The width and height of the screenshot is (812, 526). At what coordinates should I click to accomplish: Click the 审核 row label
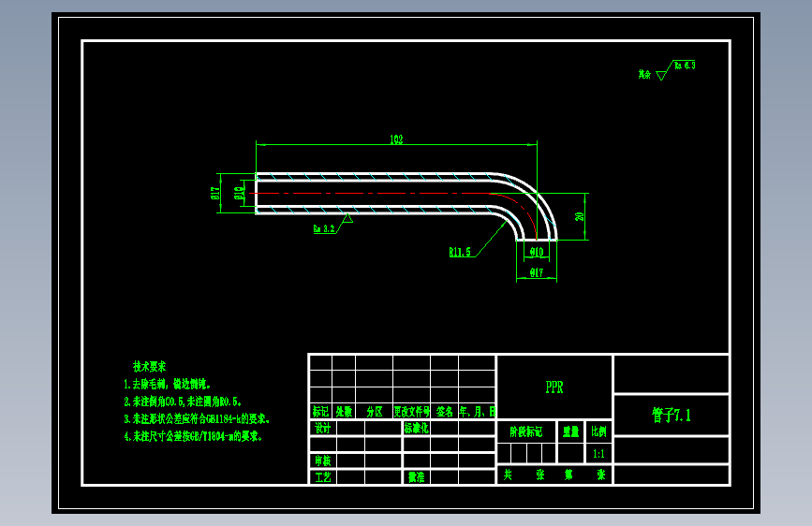[x=322, y=460]
